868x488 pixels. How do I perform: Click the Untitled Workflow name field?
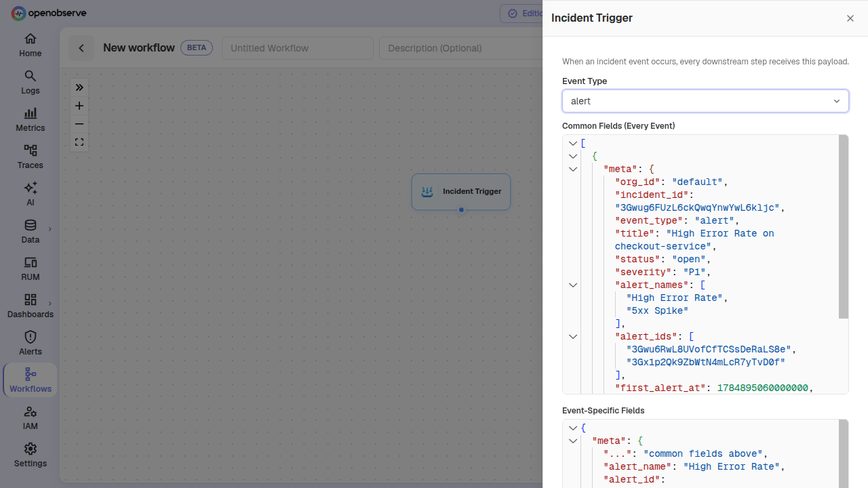click(298, 48)
